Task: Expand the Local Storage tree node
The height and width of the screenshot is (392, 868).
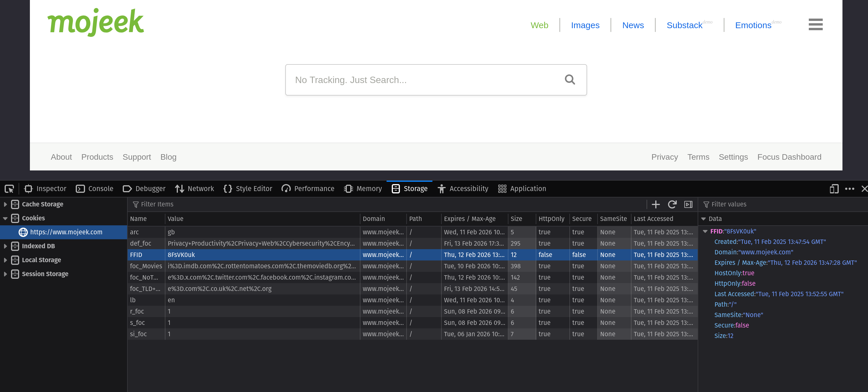Action: tap(6, 260)
